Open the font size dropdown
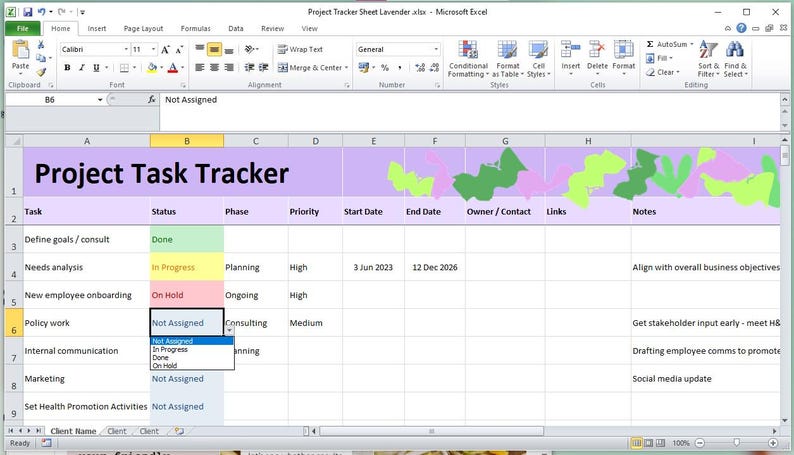794x455 pixels. tap(153, 50)
